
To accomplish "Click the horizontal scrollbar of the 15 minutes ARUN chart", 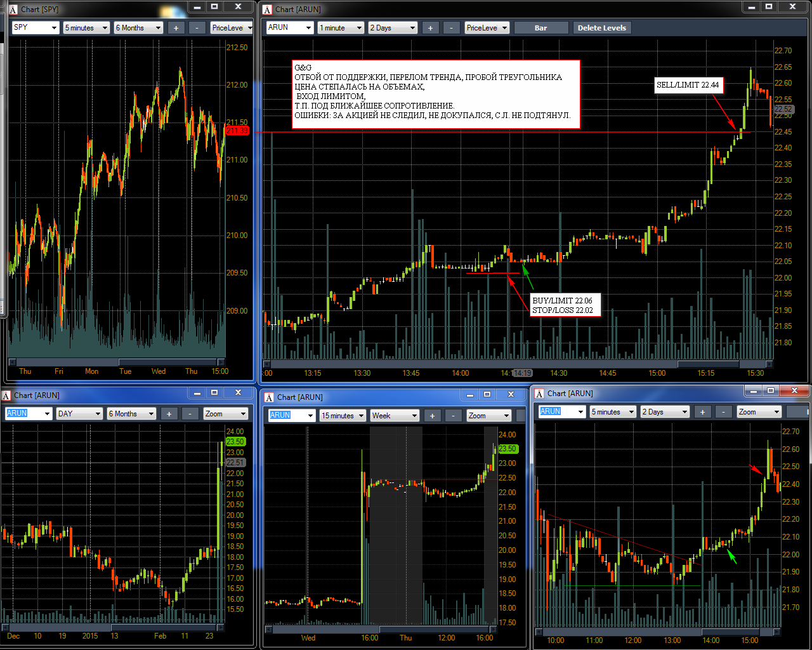I will point(381,629).
